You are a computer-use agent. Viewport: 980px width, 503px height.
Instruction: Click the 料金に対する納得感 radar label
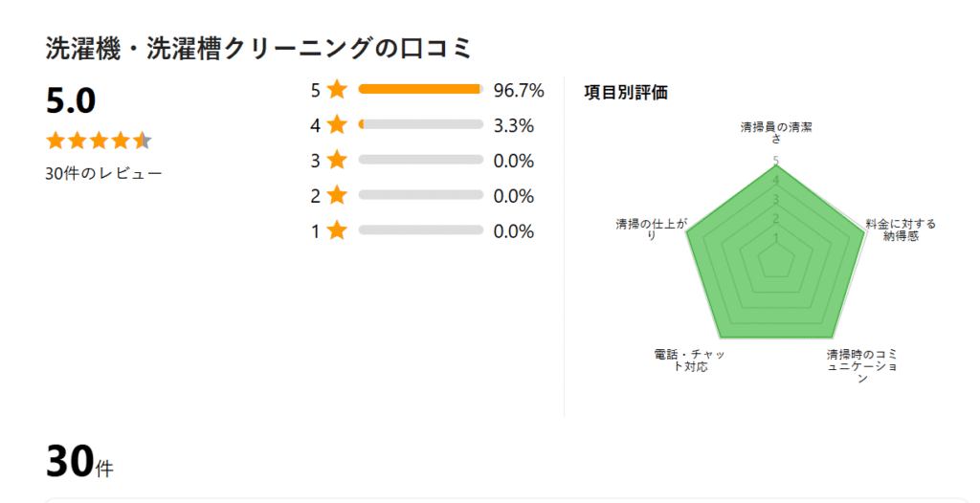pyautogui.click(x=901, y=230)
